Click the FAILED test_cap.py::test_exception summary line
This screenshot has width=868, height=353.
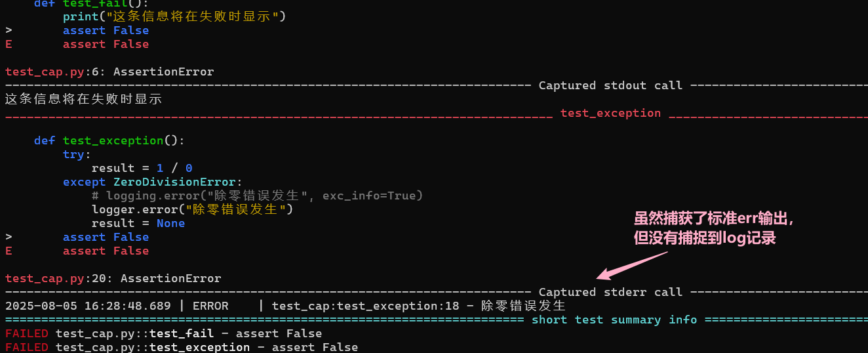[x=182, y=346]
